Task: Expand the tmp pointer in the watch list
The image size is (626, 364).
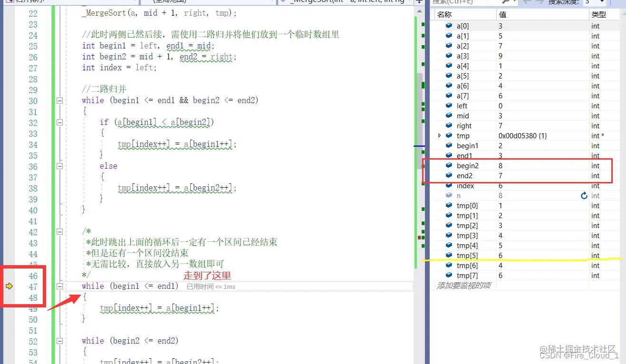Action: tap(440, 135)
